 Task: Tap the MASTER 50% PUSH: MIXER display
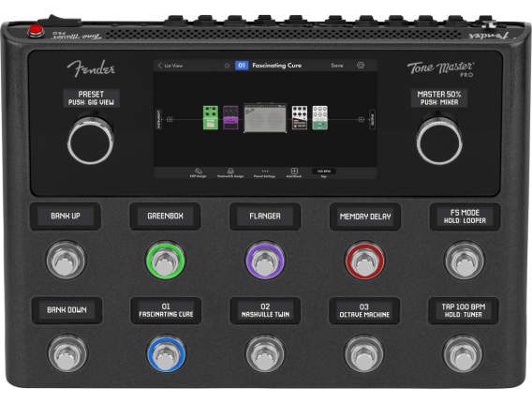click(x=439, y=97)
